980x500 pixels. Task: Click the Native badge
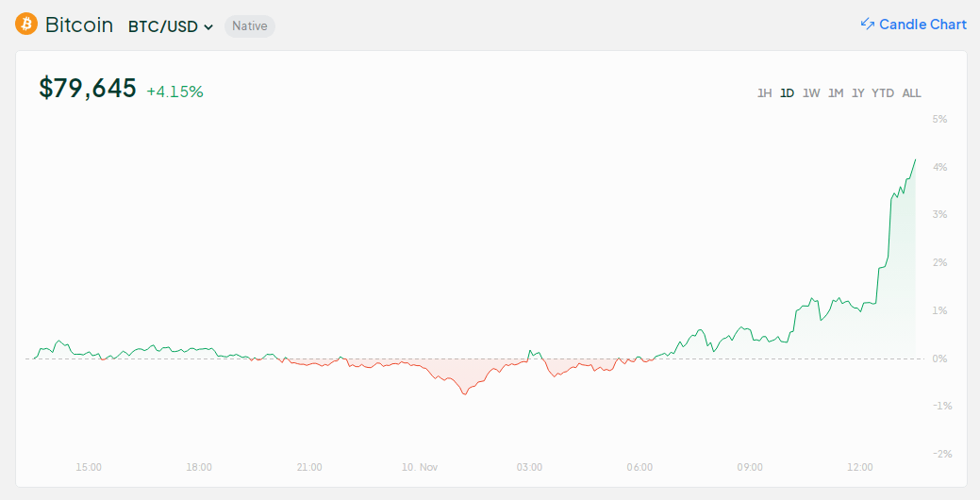coord(250,26)
